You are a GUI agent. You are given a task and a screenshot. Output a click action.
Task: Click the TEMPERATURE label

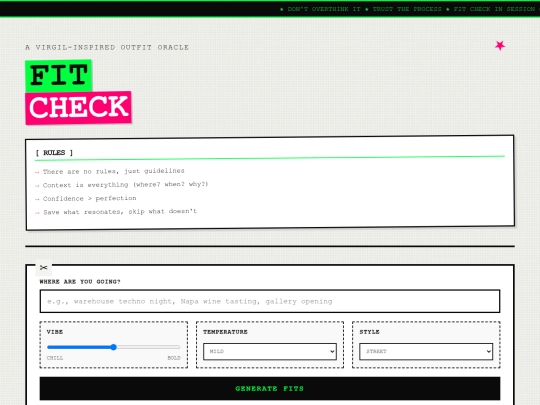225,332
